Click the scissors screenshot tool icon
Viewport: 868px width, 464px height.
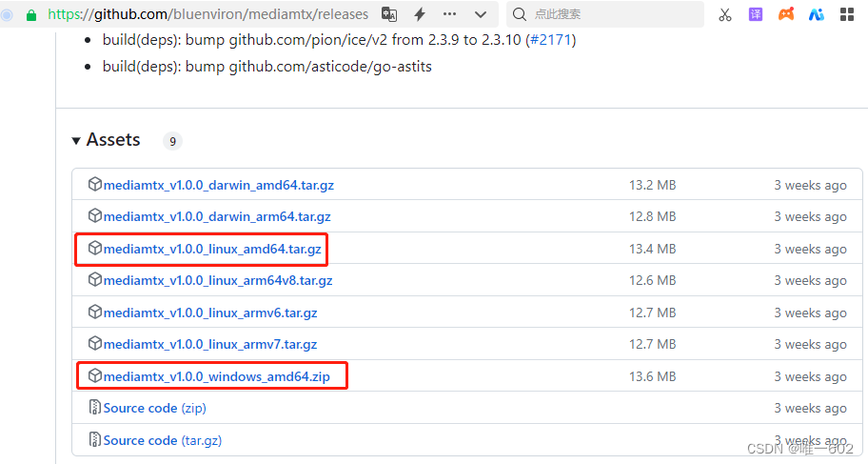click(724, 14)
